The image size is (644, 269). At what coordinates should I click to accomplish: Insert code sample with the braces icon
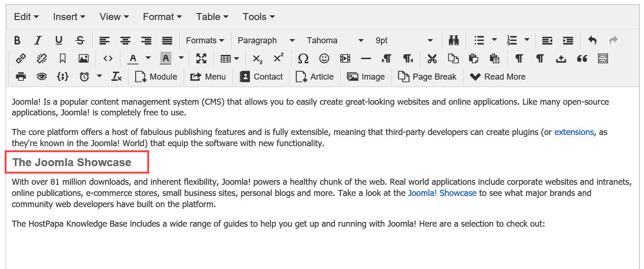click(x=62, y=77)
